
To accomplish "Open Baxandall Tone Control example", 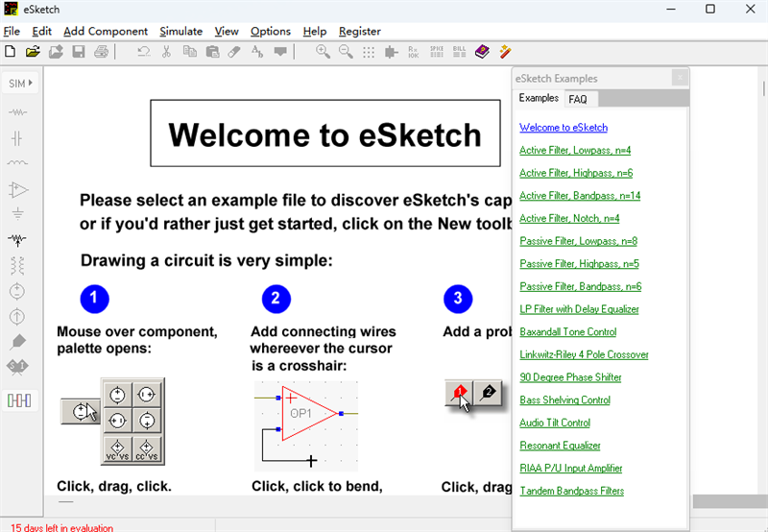I will (568, 331).
